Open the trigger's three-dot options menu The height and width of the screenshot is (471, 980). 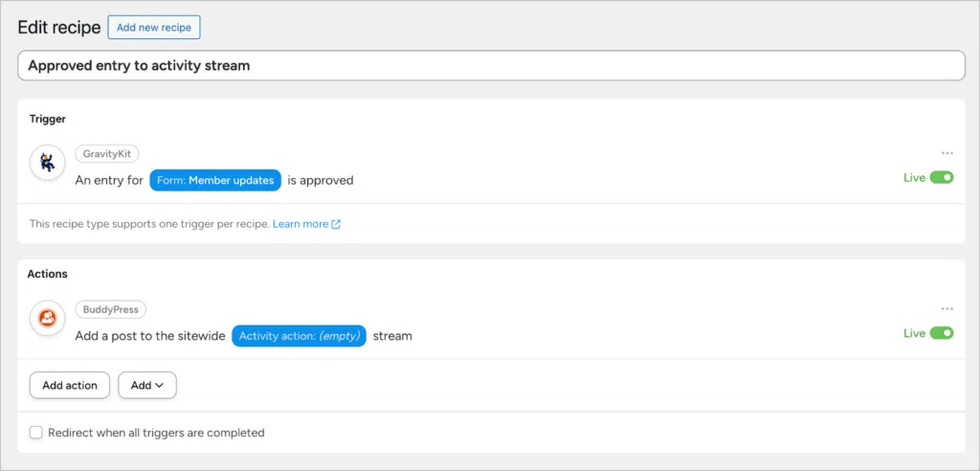947,153
